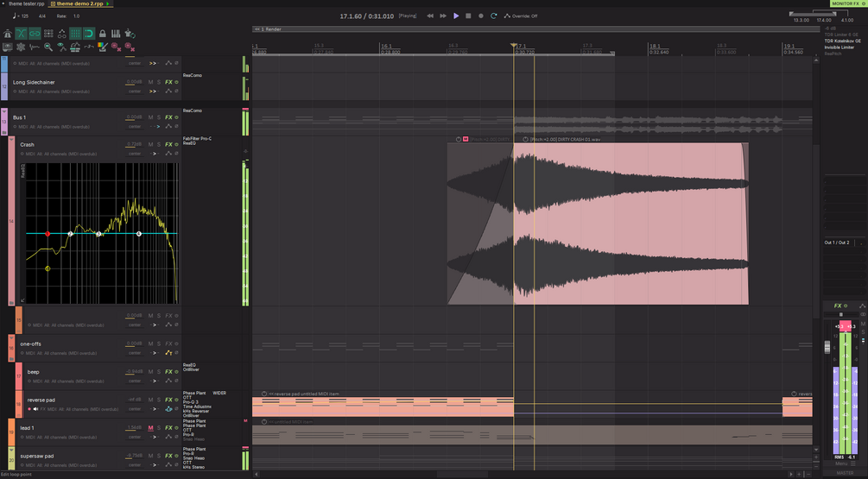Click the second pink remove-FX icon
This screenshot has width=868, height=479.
pos(130,47)
